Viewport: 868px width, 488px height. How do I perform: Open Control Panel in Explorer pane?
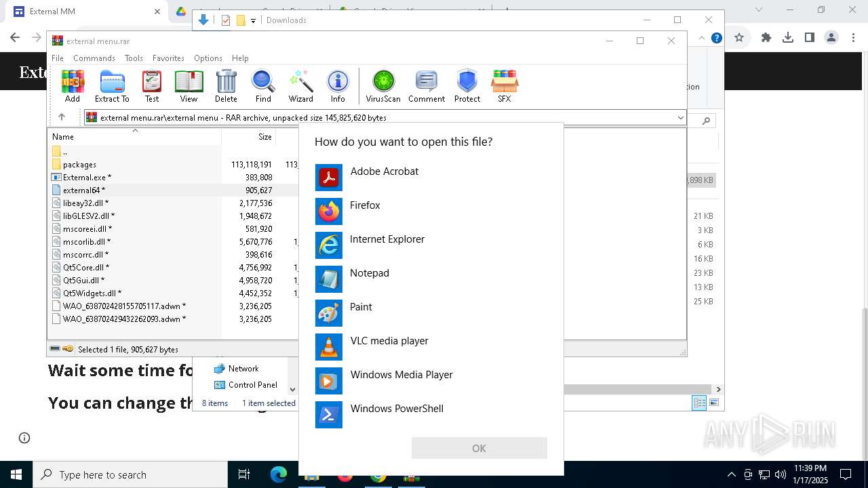pyautogui.click(x=245, y=384)
